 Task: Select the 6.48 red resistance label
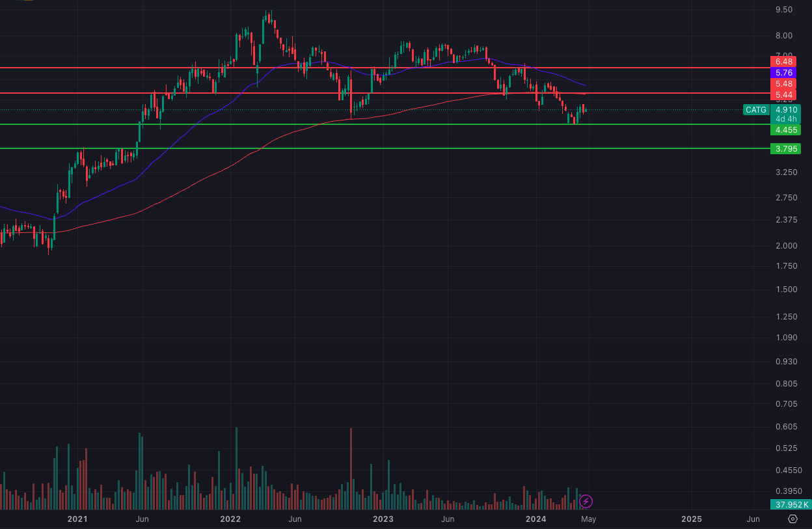783,61
